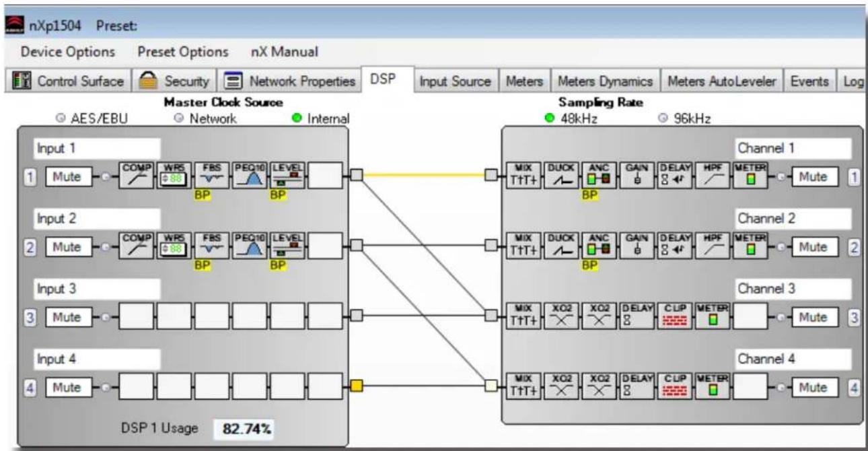Open the ANC block on Channel 2

pos(600,246)
